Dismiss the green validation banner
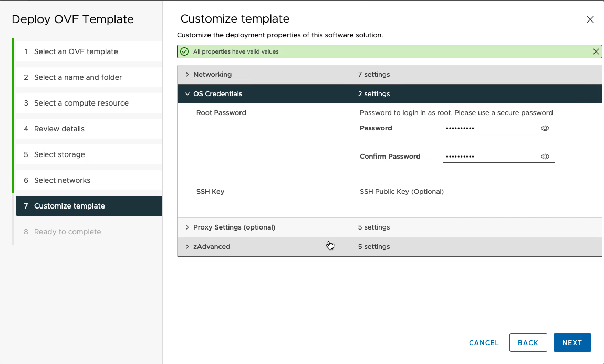 coord(596,51)
